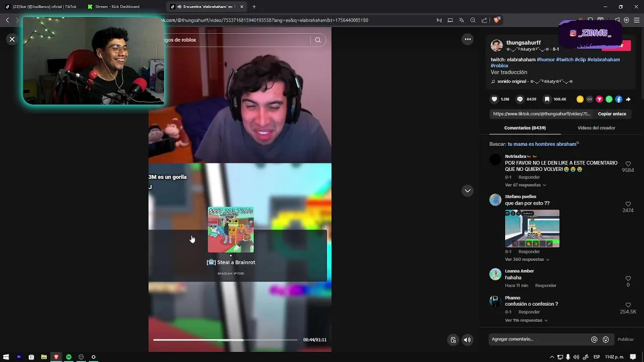Image resolution: width=644 pixels, height=362 pixels.
Task: Mute the video with speaker icon
Action: [467, 340]
